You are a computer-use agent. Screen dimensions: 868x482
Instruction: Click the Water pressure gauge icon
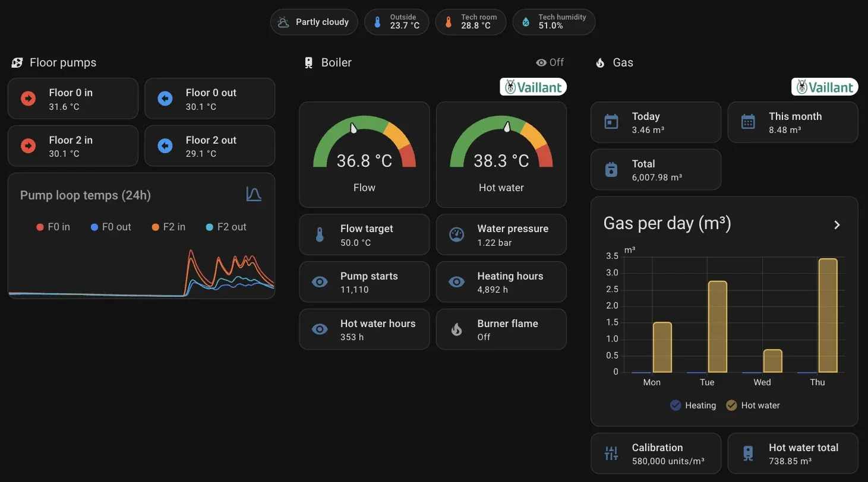(456, 235)
